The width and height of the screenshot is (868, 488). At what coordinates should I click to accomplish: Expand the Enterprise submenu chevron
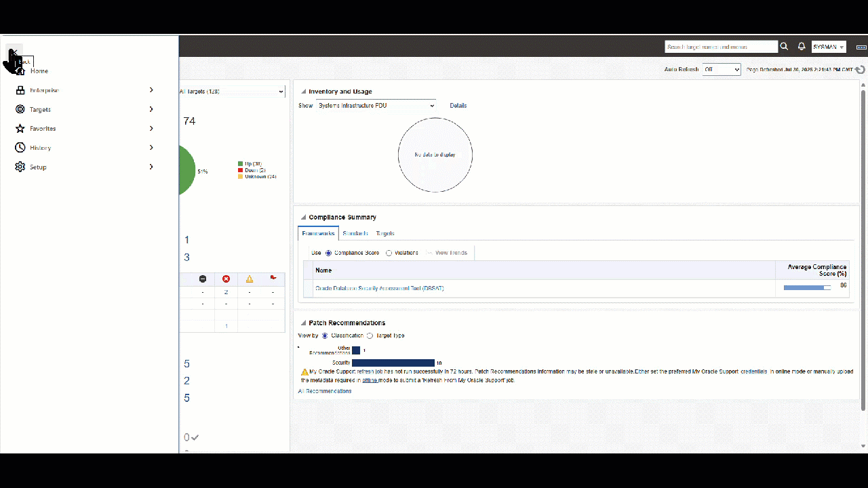pos(151,90)
